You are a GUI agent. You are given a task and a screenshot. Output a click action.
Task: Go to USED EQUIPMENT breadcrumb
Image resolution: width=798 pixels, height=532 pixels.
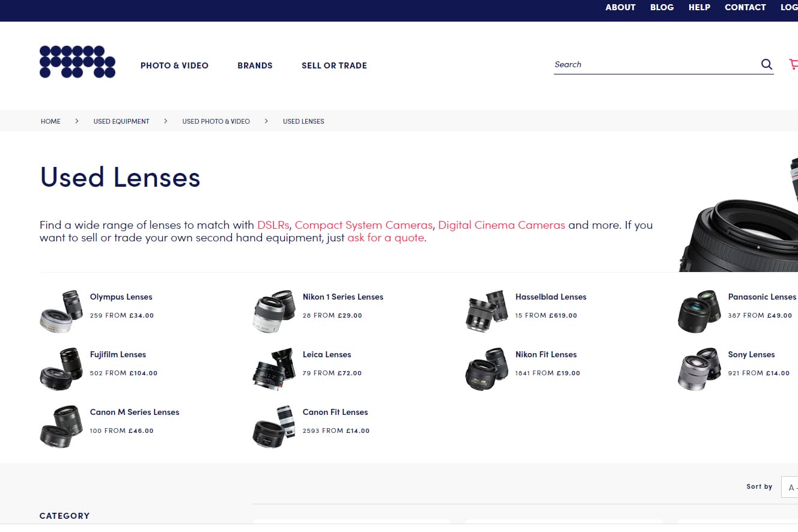121,121
